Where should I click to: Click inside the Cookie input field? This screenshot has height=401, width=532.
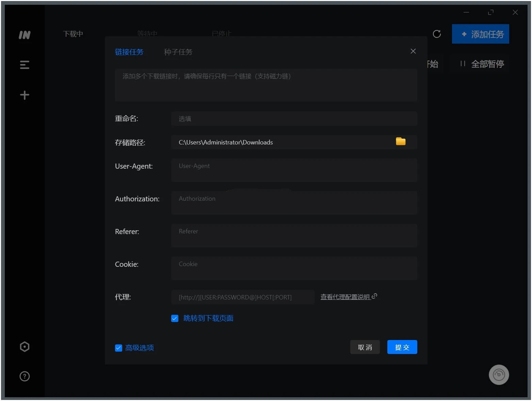point(294,268)
